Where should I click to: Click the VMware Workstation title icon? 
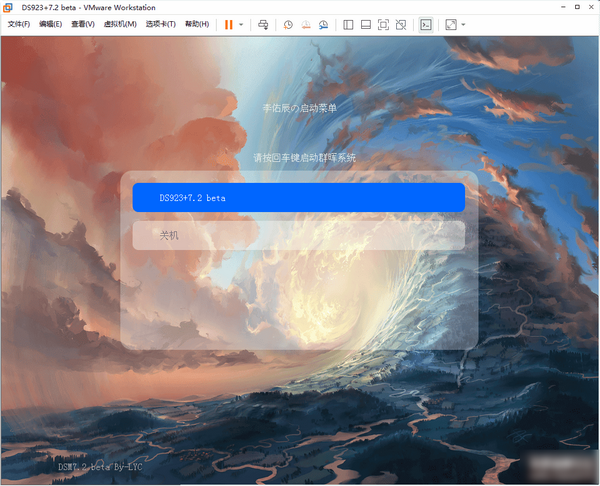coord(8,7)
